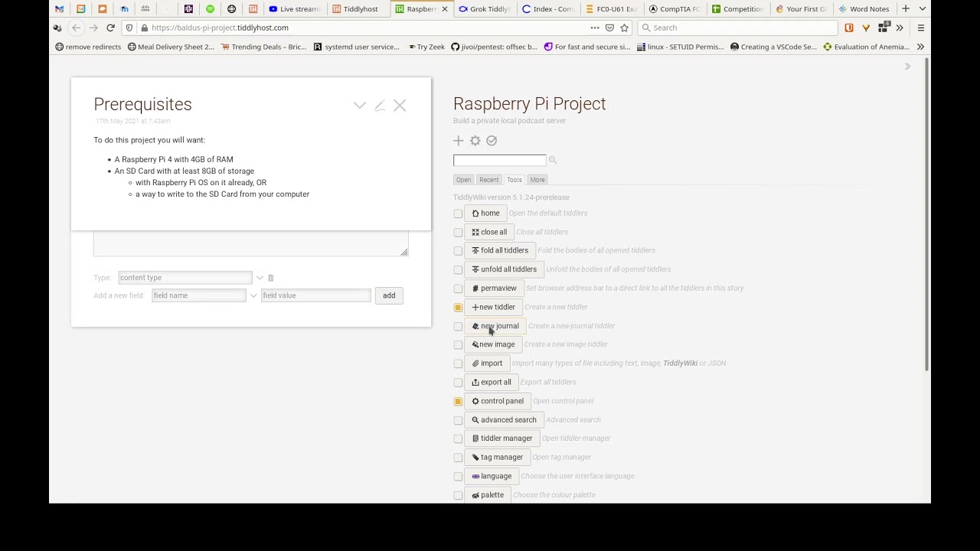Toggle checkbox for tag manager
980x551 pixels.
click(458, 457)
